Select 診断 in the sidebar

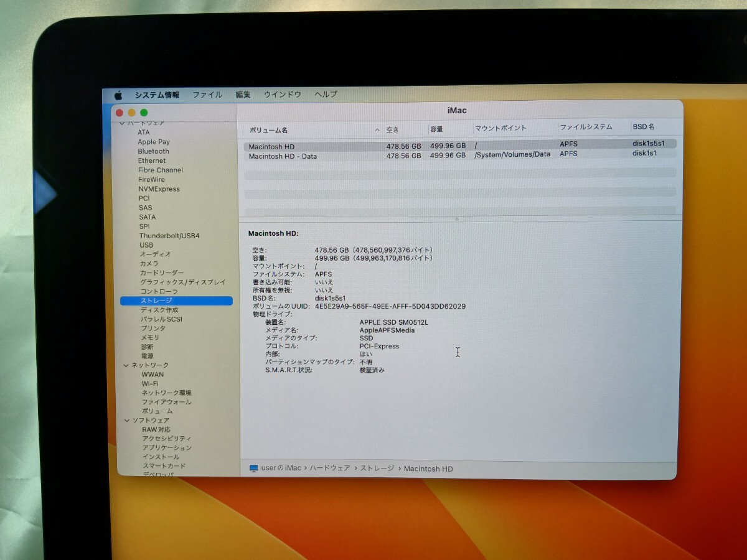147,347
